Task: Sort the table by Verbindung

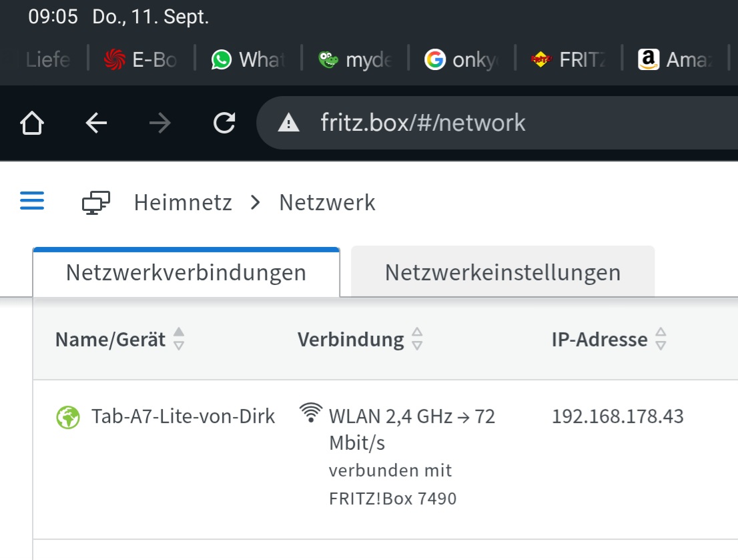Action: (417, 339)
